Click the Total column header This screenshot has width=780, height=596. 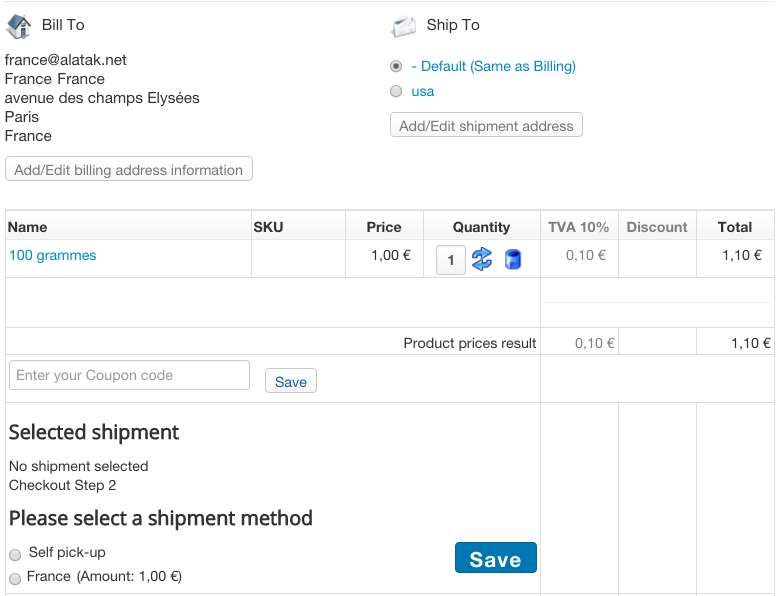[x=734, y=227]
